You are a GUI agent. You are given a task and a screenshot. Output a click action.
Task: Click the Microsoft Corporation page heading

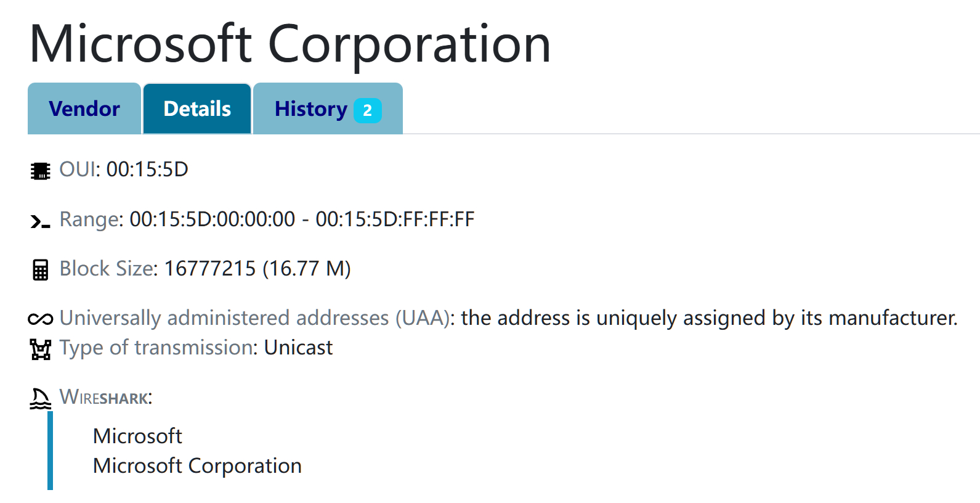pos(290,44)
